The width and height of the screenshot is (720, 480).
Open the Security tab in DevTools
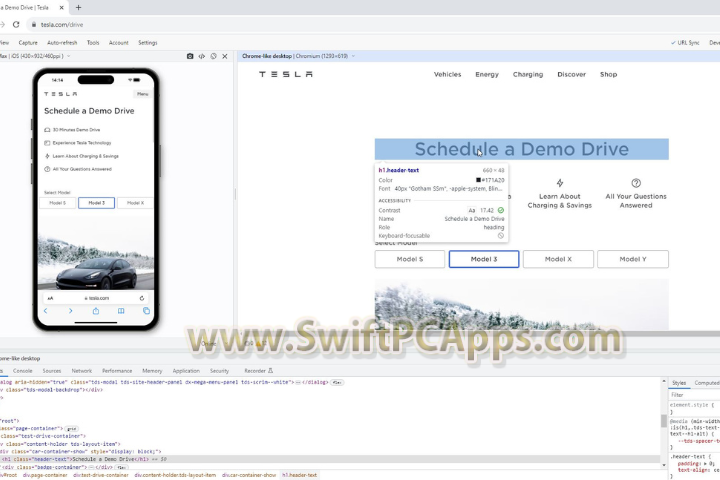click(219, 371)
